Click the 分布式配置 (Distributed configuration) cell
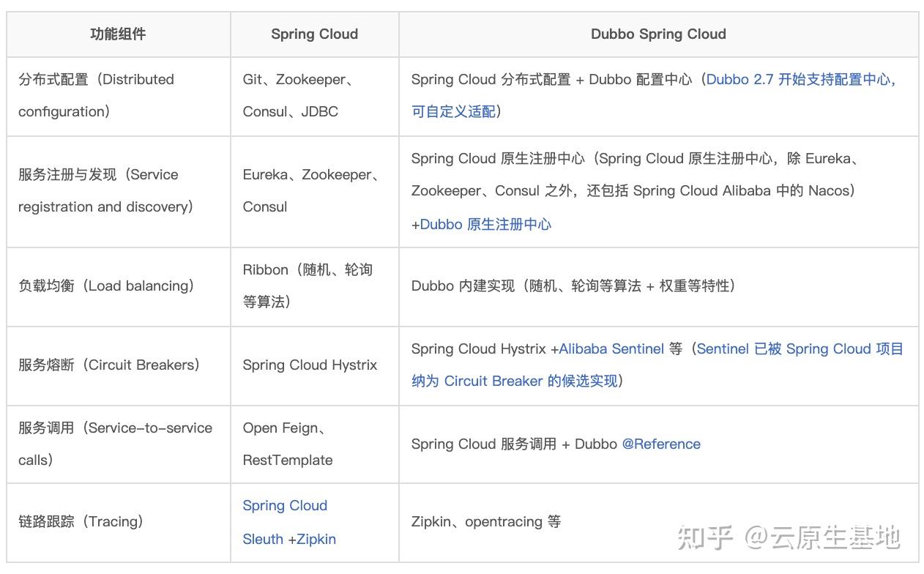924x574 pixels. tap(118, 96)
